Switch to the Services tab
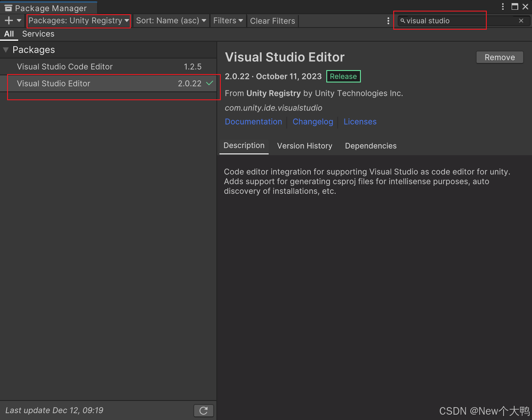The width and height of the screenshot is (532, 420). coord(38,34)
